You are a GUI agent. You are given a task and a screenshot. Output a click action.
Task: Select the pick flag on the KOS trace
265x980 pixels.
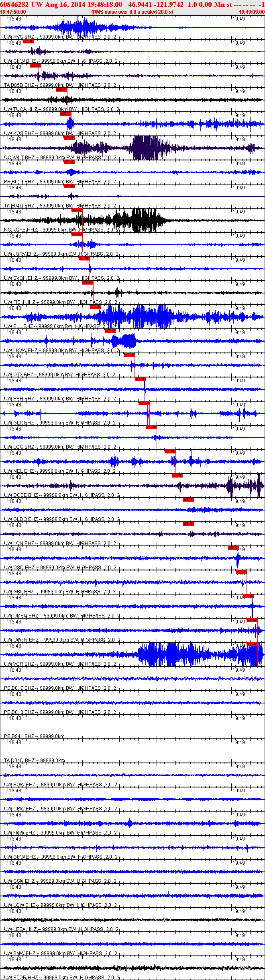tap(65, 114)
